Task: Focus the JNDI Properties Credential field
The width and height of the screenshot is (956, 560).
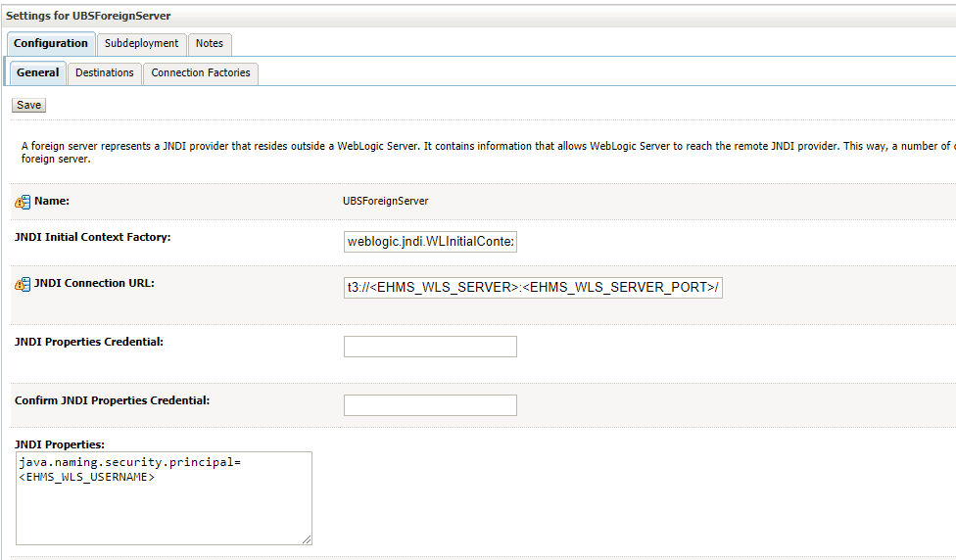Action: [430, 347]
